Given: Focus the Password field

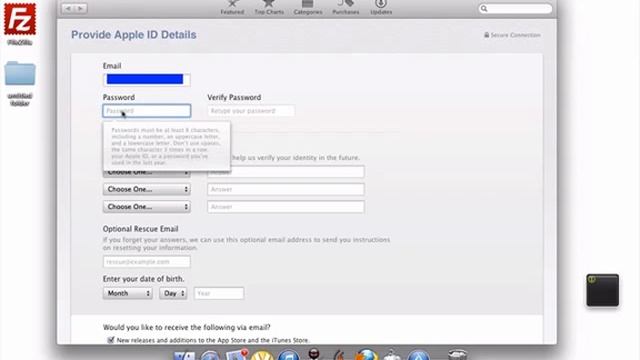Looking at the screenshot, I should pyautogui.click(x=147, y=111).
